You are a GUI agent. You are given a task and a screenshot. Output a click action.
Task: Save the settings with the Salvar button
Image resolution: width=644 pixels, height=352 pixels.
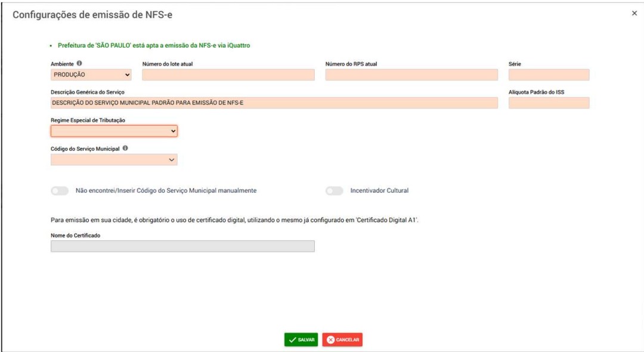coord(301,339)
